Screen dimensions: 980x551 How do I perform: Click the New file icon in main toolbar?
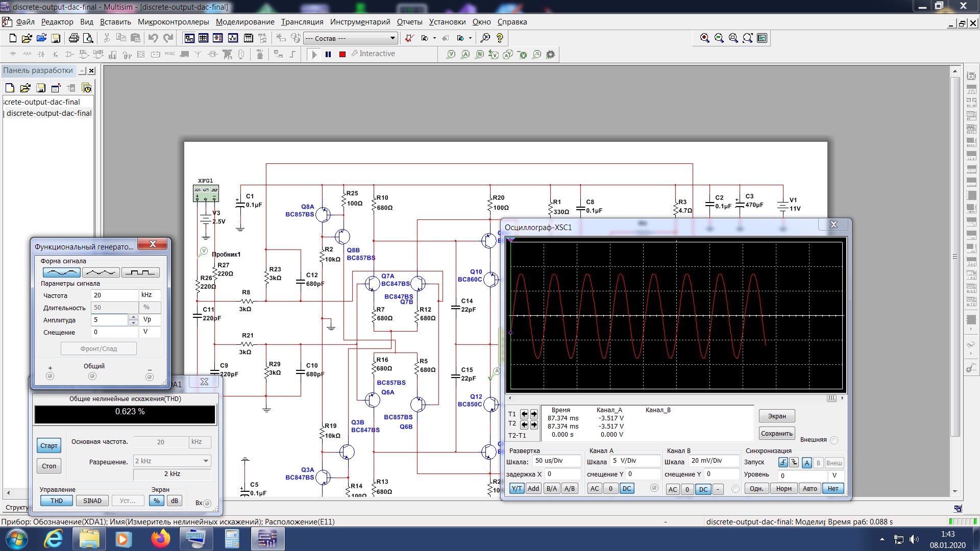pos(13,38)
